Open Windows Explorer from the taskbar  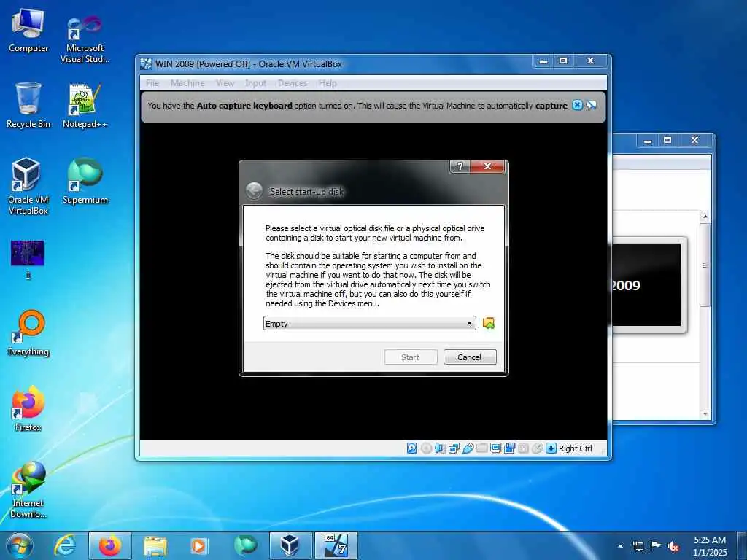tap(155, 545)
